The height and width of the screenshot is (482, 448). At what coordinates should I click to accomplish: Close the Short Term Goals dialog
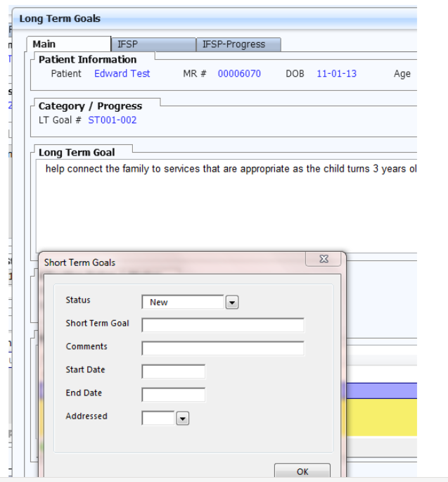pyautogui.click(x=324, y=260)
